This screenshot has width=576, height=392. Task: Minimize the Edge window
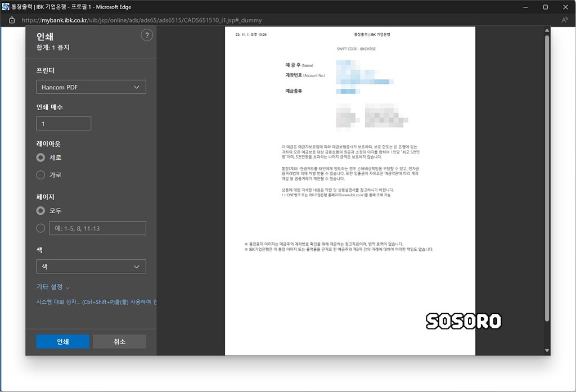pos(526,7)
